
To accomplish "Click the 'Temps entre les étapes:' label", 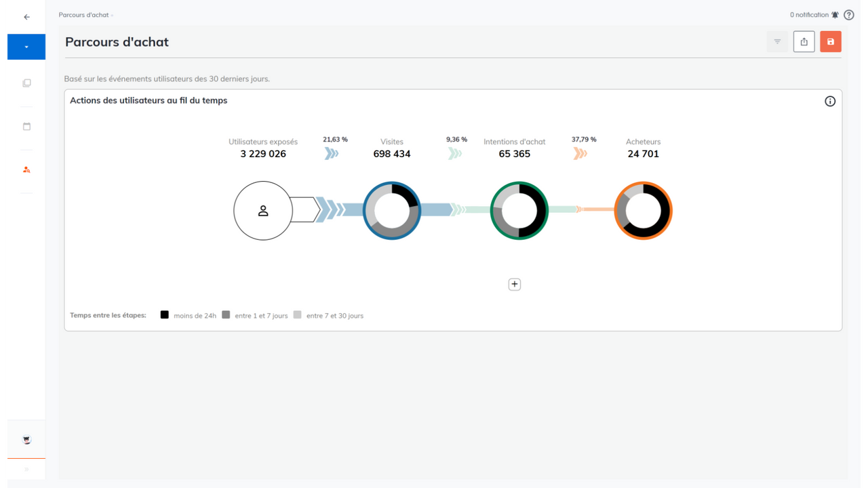I will click(x=108, y=315).
